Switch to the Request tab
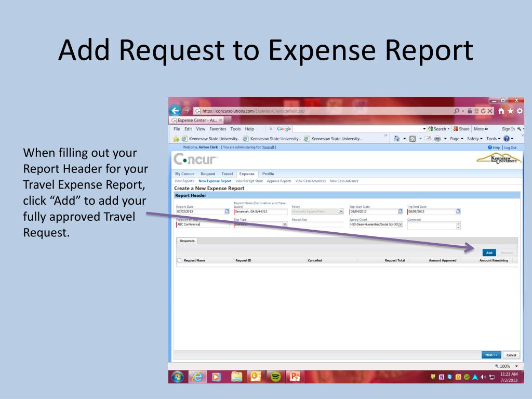The height and width of the screenshot is (399, 532). (208, 174)
